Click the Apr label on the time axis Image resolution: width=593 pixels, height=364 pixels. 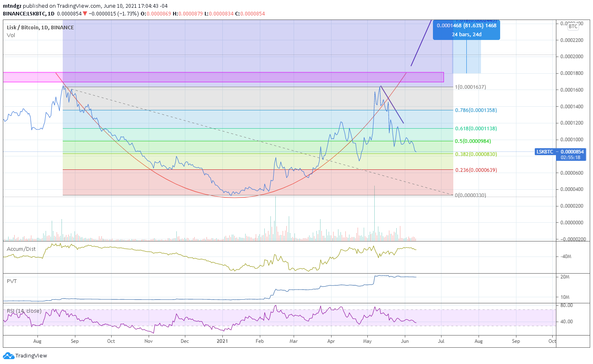pos(331,341)
